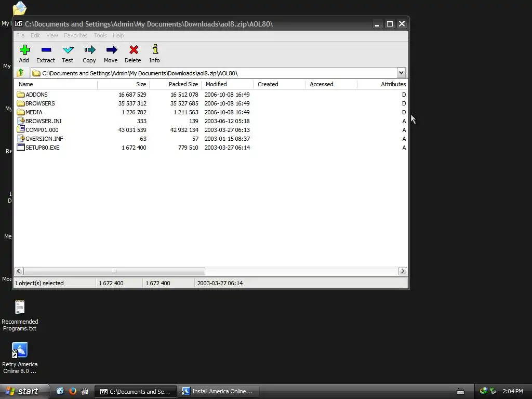The height and width of the screenshot is (399, 532).
Task: Switch to Install America Online taskbar item
Action: pos(219,391)
